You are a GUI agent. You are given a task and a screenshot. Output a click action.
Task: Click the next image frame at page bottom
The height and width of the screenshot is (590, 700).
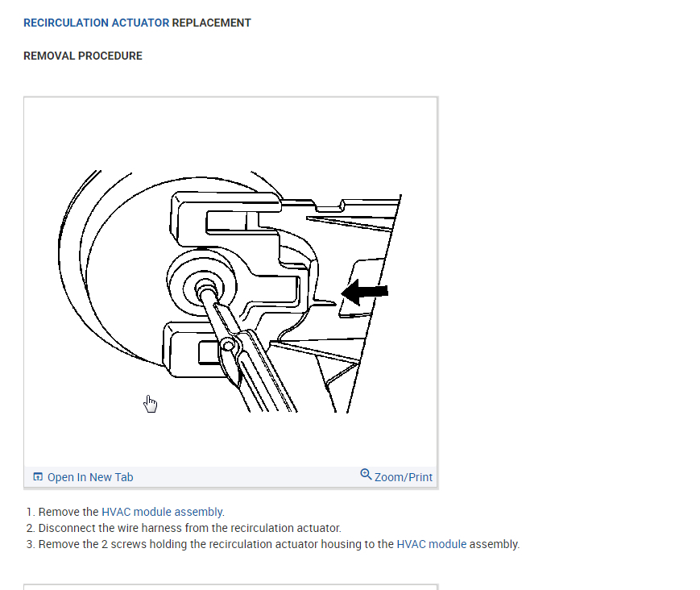pyautogui.click(x=231, y=587)
